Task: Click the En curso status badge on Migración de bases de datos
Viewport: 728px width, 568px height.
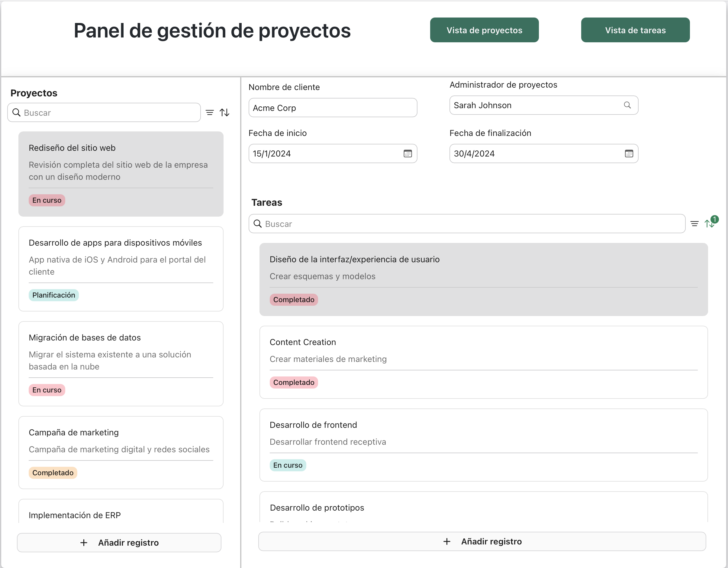Action: 47,390
